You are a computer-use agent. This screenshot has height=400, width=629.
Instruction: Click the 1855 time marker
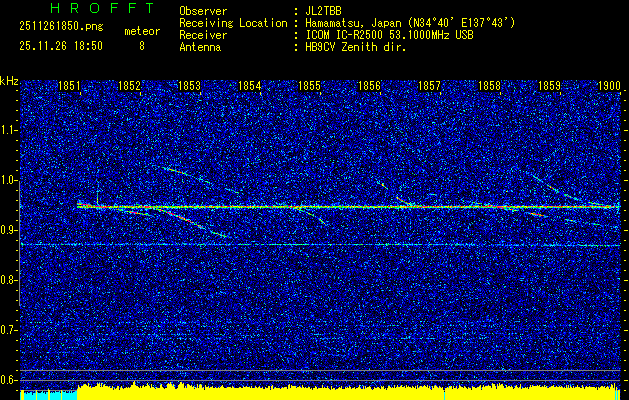click(x=309, y=87)
